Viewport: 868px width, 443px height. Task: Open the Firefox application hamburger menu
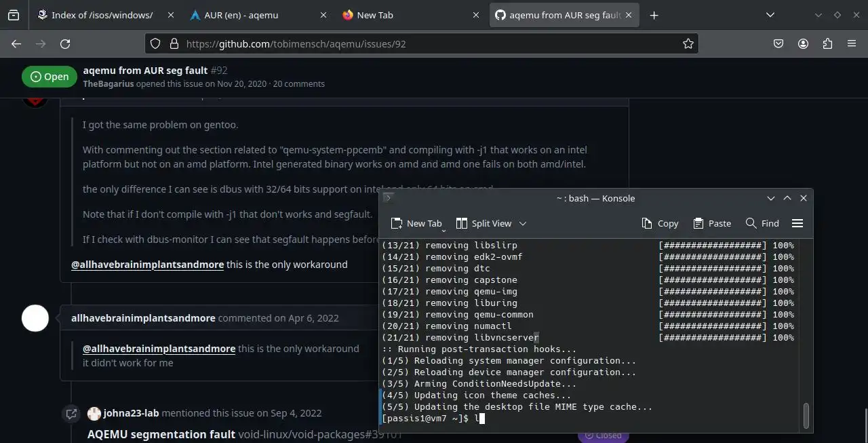(x=852, y=43)
